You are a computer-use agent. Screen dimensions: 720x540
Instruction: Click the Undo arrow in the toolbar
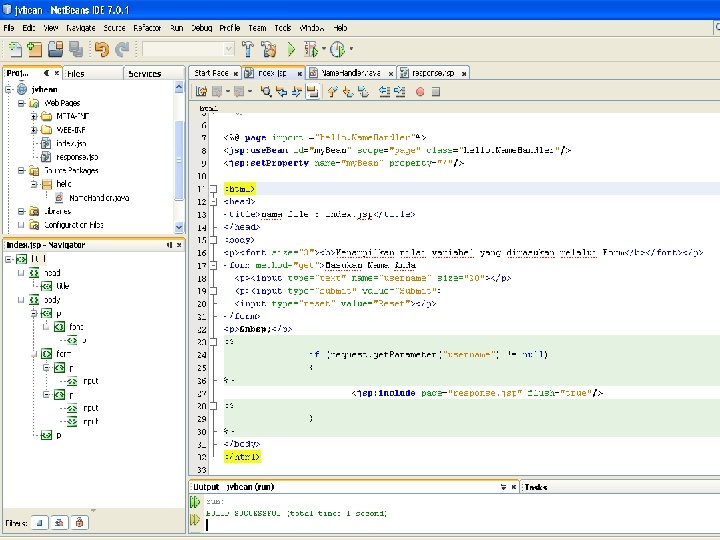click(x=101, y=49)
